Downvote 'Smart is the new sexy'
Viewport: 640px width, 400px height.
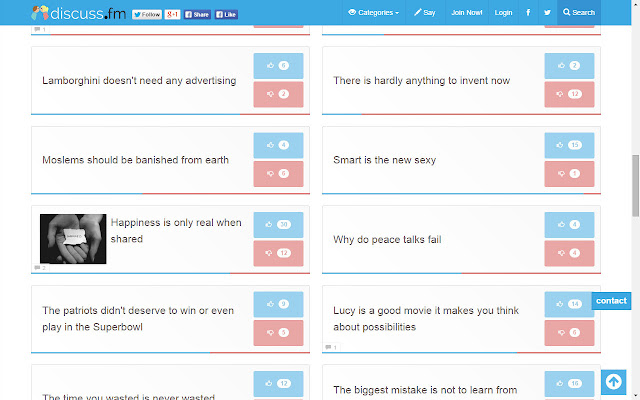[x=569, y=174]
